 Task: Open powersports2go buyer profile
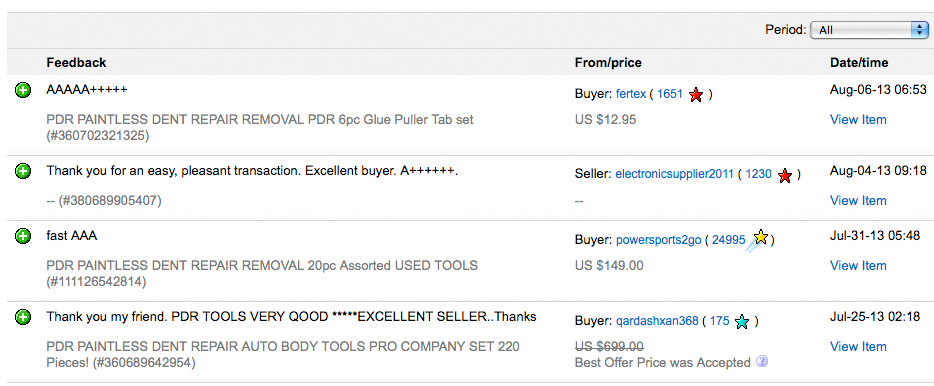(x=658, y=240)
